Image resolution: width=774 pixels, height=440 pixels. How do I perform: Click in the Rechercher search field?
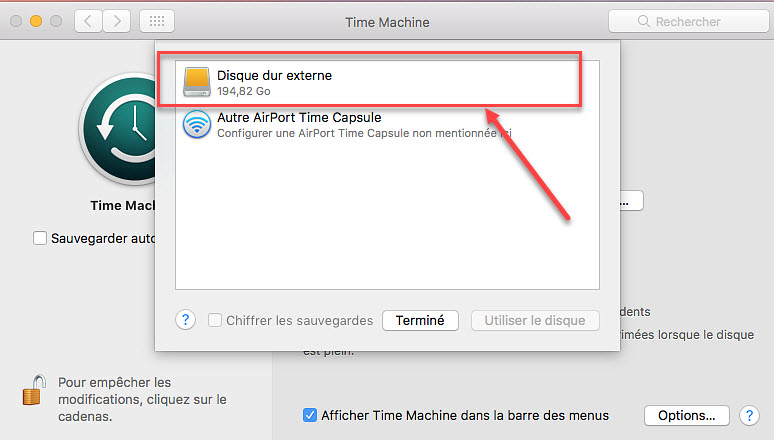pyautogui.click(x=690, y=21)
